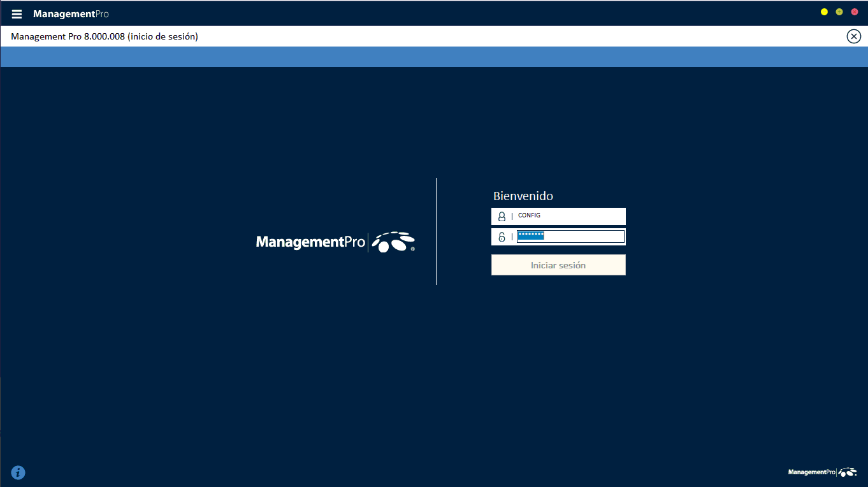Viewport: 868px width, 487px height.
Task: Click the ManagementPro emblem in the center logo
Action: [x=393, y=242]
